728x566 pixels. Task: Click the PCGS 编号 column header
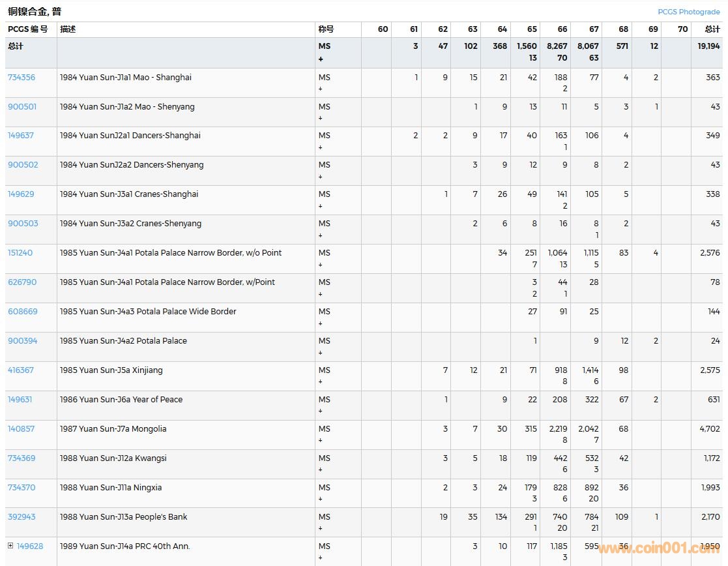coord(27,29)
